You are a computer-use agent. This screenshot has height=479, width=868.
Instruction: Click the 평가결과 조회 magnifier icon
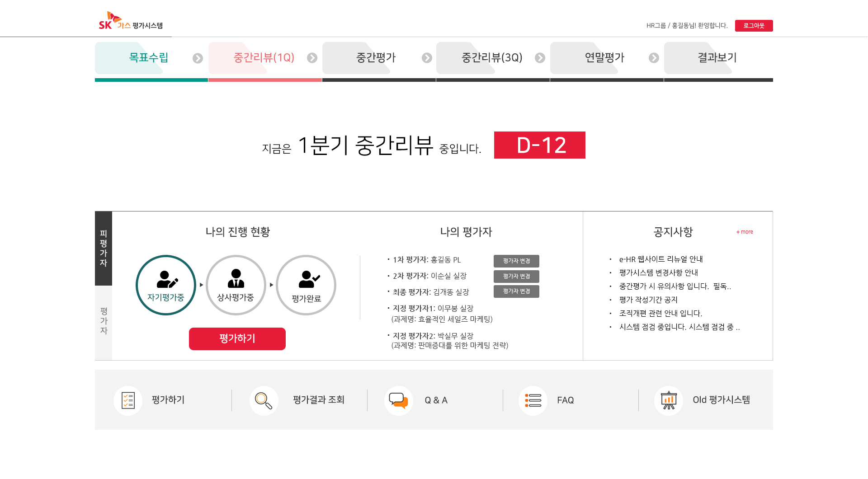point(264,400)
